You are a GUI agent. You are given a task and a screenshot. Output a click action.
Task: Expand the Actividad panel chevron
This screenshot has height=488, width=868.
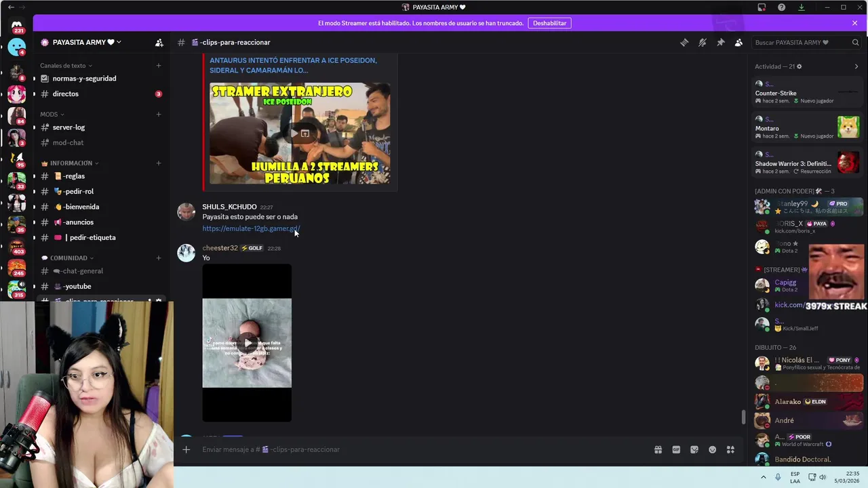click(x=856, y=66)
